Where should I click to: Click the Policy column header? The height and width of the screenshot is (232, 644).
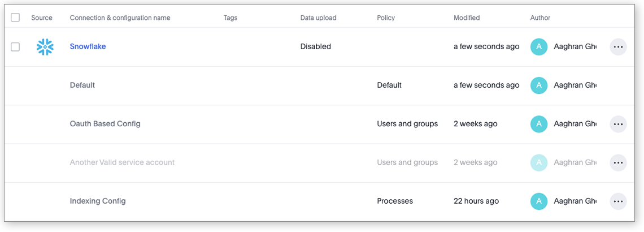click(x=386, y=18)
